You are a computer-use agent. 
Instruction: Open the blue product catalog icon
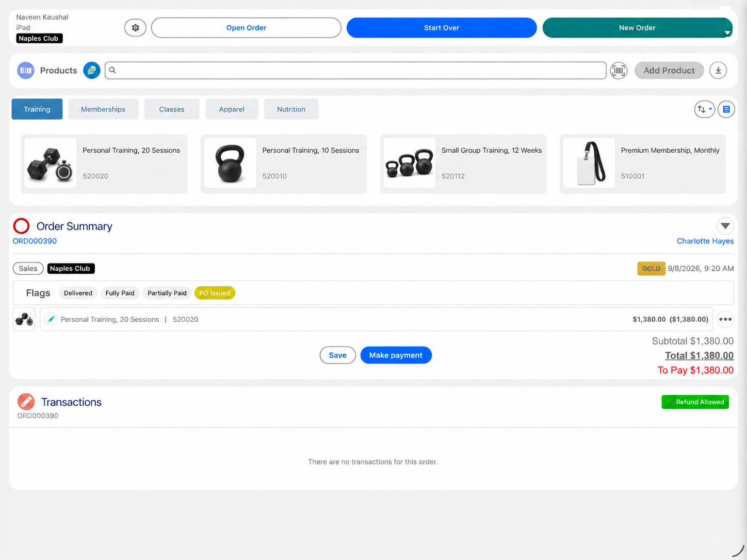[x=92, y=71]
